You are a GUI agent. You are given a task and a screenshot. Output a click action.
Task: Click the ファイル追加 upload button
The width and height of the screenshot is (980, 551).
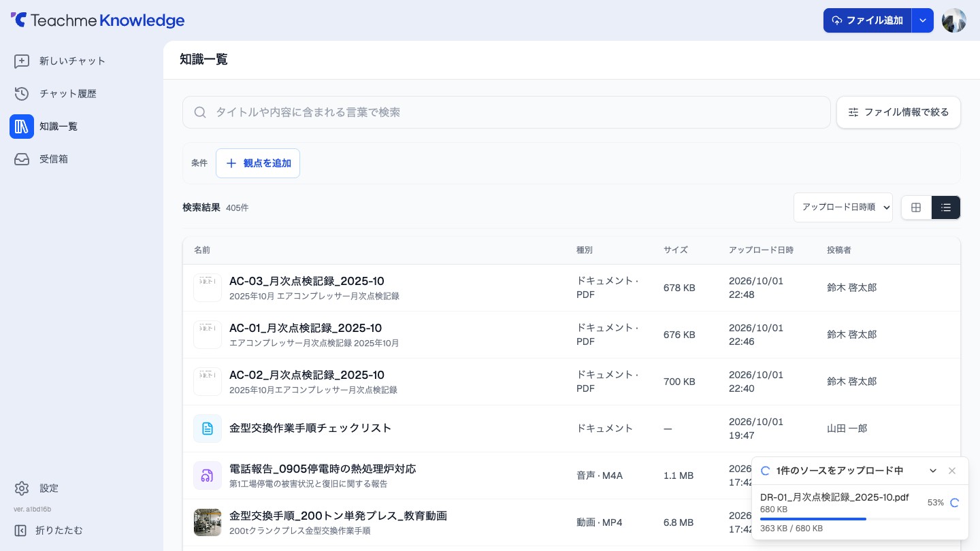pyautogui.click(x=867, y=20)
